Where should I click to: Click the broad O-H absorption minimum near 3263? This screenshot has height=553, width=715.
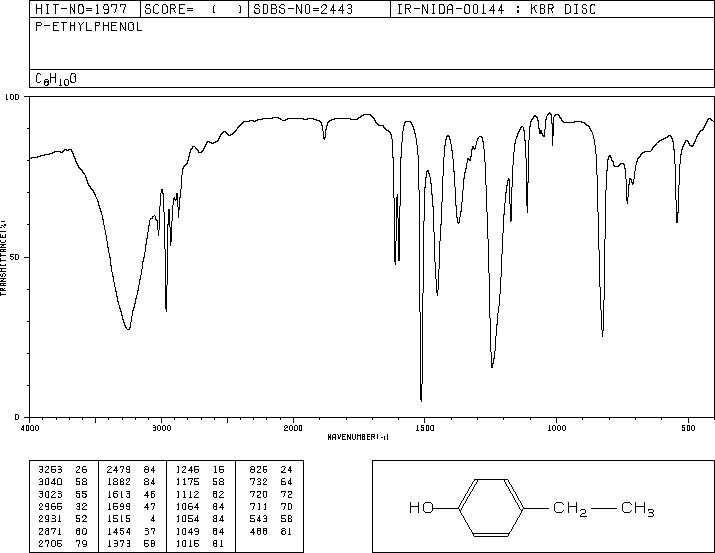128,328
